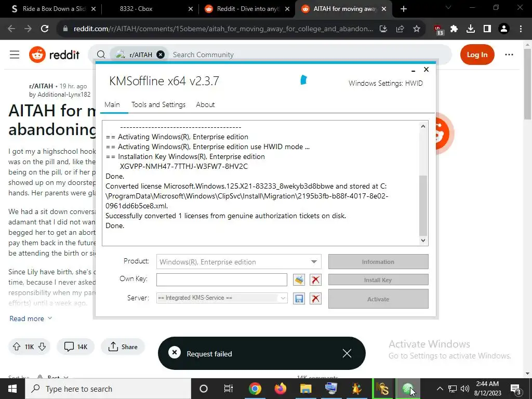This screenshot has width=532, height=399.
Task: Expand the Server Integrated KMS-Service dropdown
Action: [283, 298]
